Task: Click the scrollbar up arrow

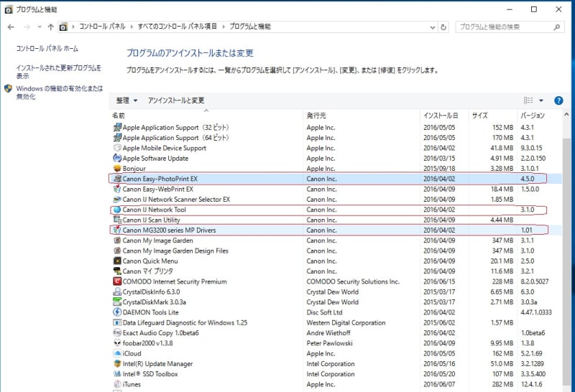Action: 566,115
